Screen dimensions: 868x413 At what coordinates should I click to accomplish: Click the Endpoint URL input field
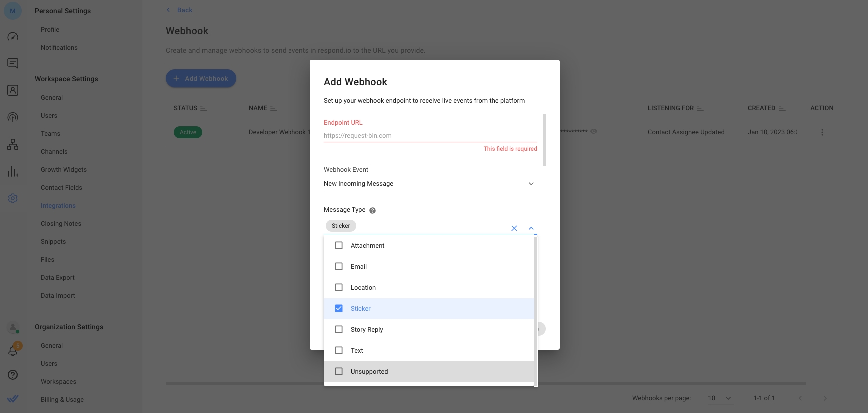(x=430, y=136)
